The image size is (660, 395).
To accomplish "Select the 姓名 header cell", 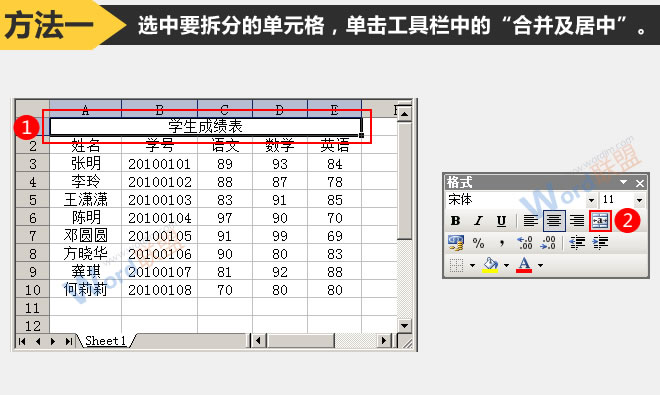I will pyautogui.click(x=85, y=145).
